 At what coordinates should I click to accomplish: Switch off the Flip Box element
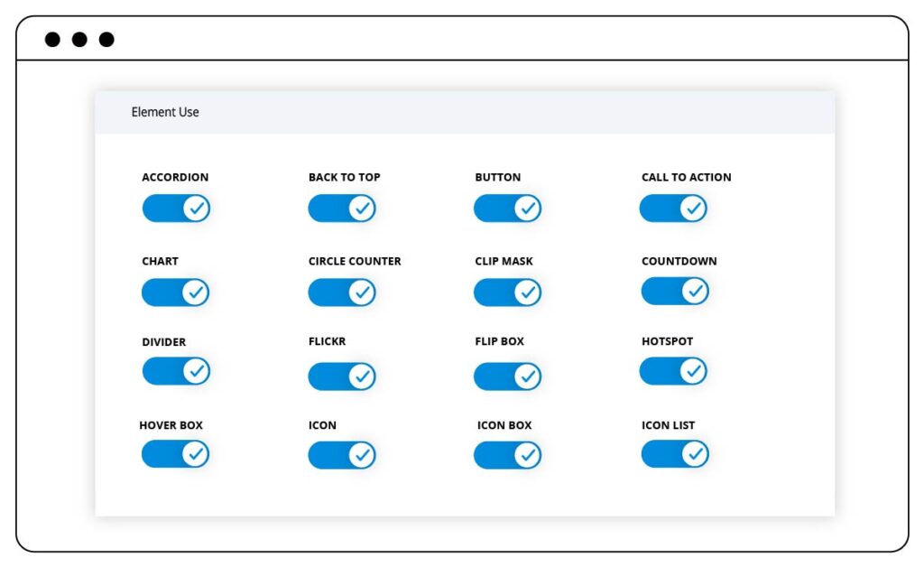pos(507,376)
